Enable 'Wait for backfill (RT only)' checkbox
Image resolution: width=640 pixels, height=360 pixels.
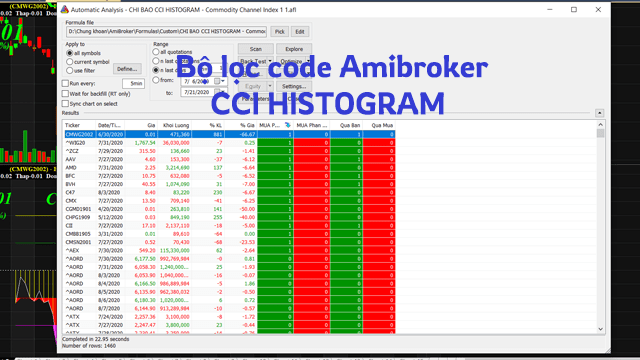(x=65, y=93)
